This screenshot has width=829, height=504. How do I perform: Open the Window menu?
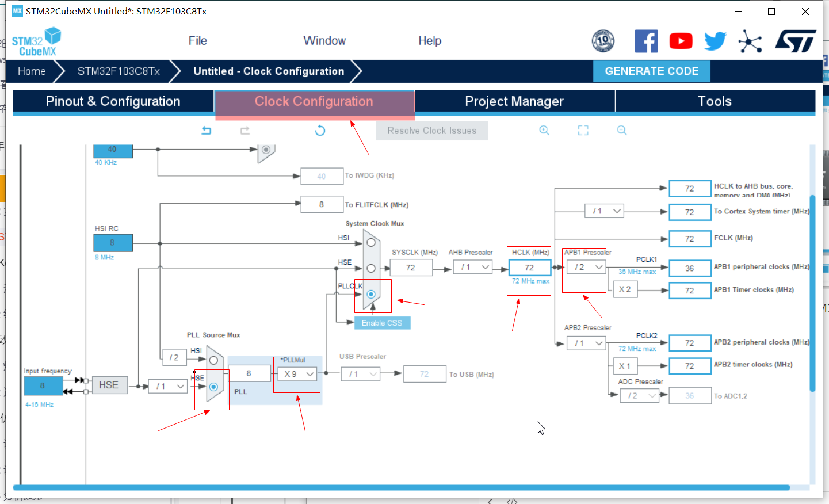pyautogui.click(x=324, y=41)
